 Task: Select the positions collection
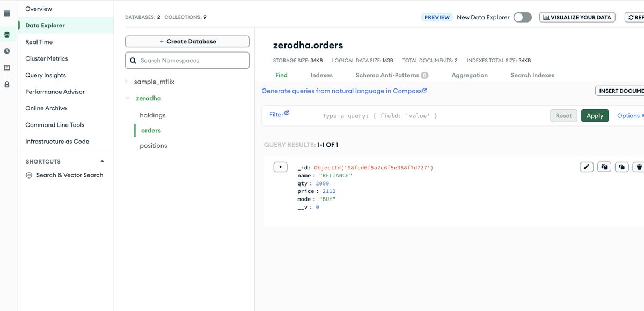click(x=153, y=146)
